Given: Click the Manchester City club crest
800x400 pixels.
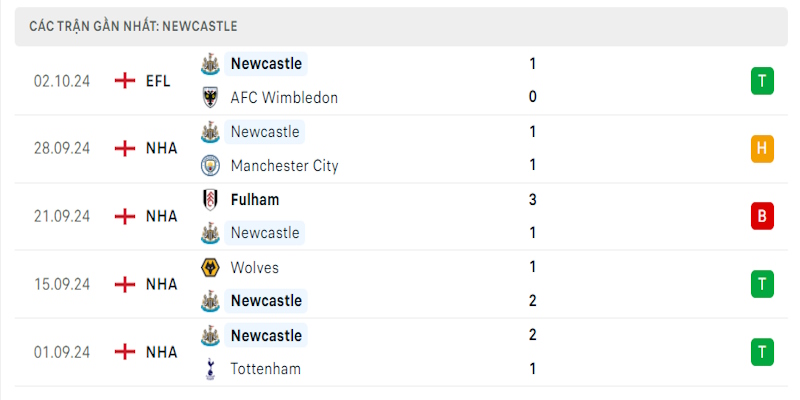Looking at the screenshot, I should pyautogui.click(x=210, y=165).
